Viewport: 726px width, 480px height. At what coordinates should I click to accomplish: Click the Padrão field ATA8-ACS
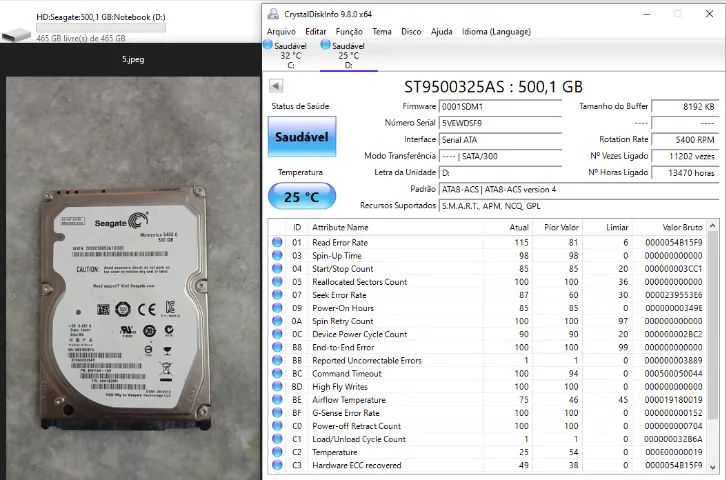(x=579, y=189)
